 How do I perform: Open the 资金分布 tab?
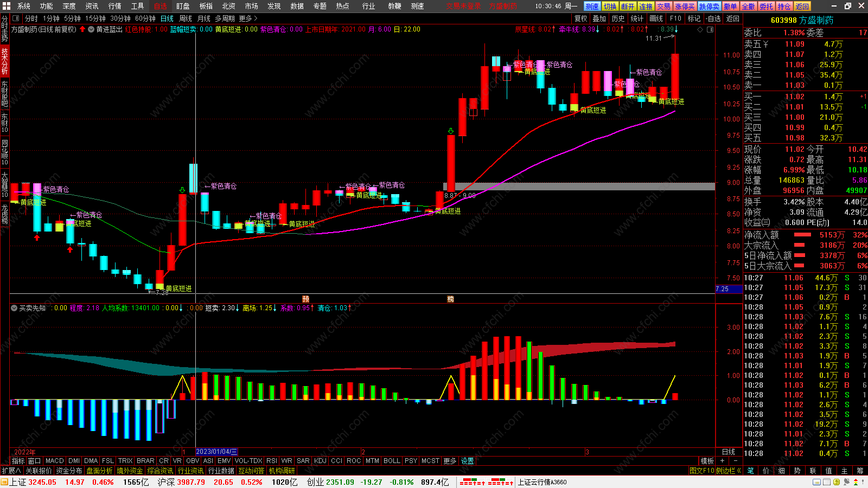point(69,471)
